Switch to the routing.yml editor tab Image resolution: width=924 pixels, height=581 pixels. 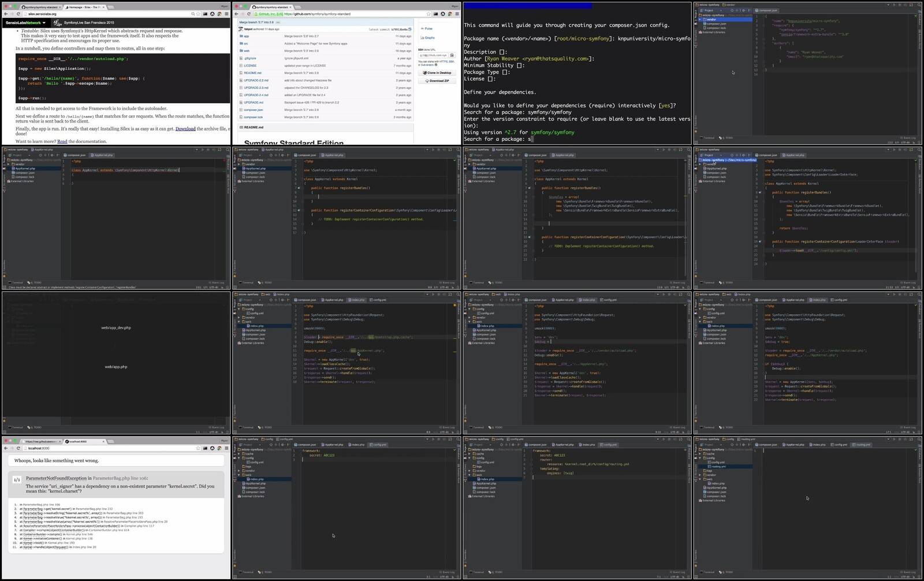863,445
